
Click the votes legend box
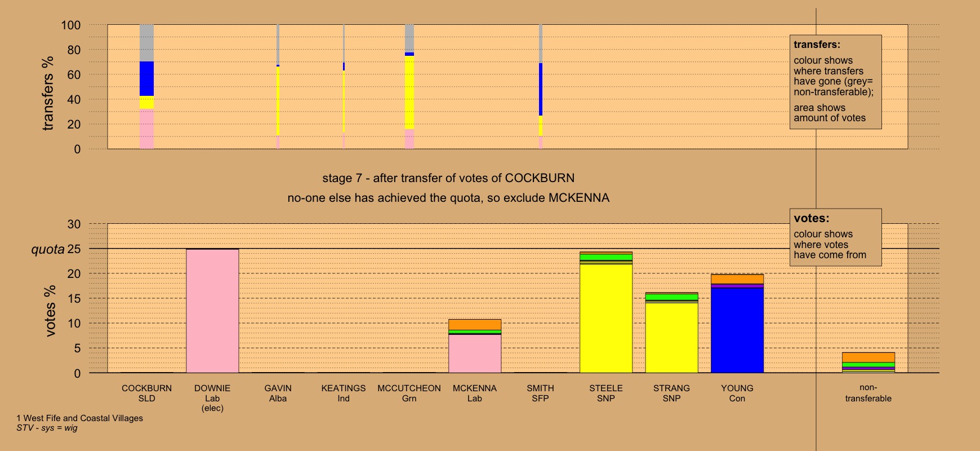coord(835,237)
